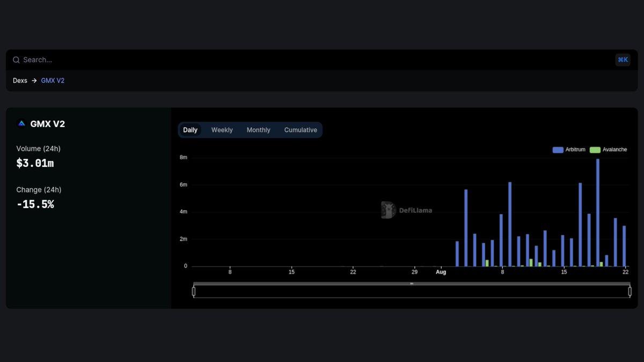The height and width of the screenshot is (362, 644).
Task: Click the Volume (24h) label
Action: pyautogui.click(x=39, y=149)
